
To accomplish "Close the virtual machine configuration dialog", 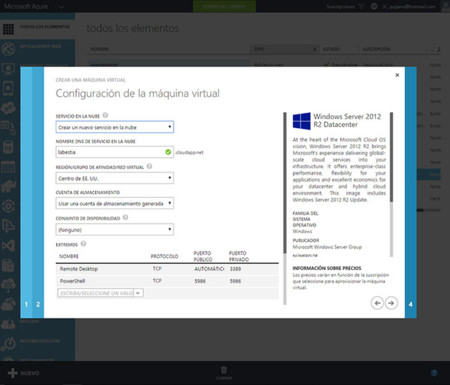I will pos(397,75).
